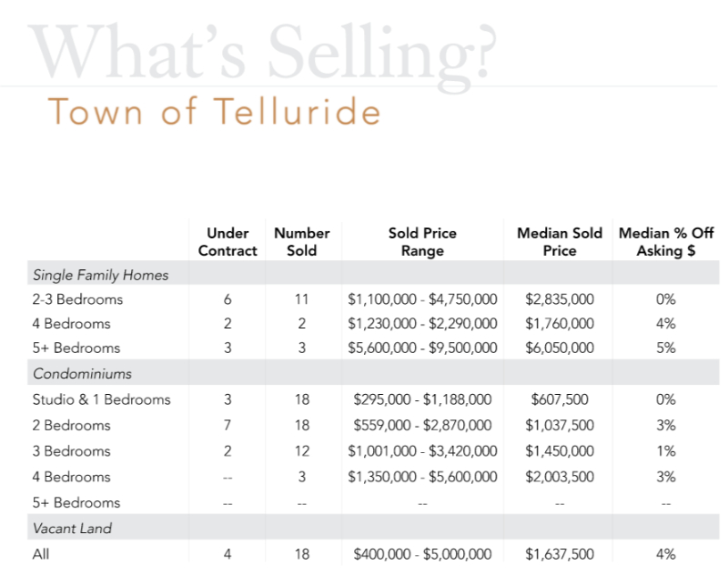Click the $2,835,000 median sold price cell
Screen dimensions: 728x575
click(x=560, y=299)
